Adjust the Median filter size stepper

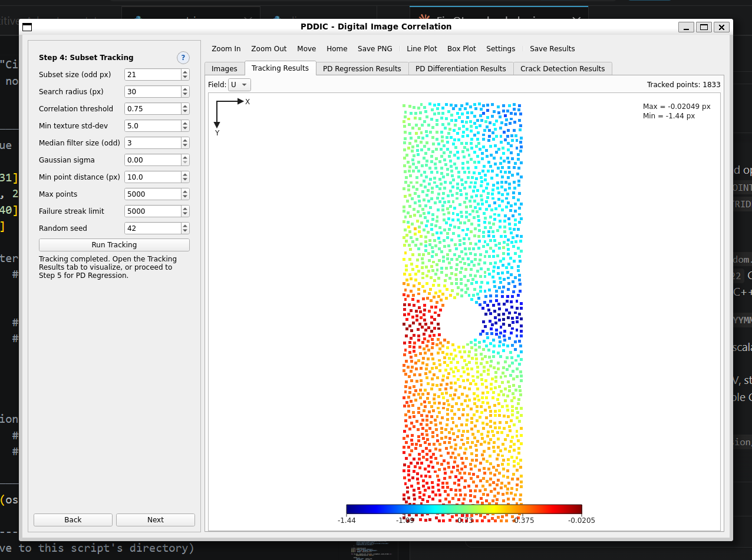[185, 143]
